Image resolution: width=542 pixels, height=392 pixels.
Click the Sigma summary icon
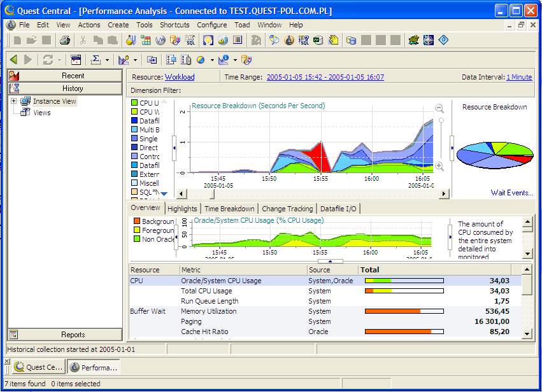[x=96, y=60]
